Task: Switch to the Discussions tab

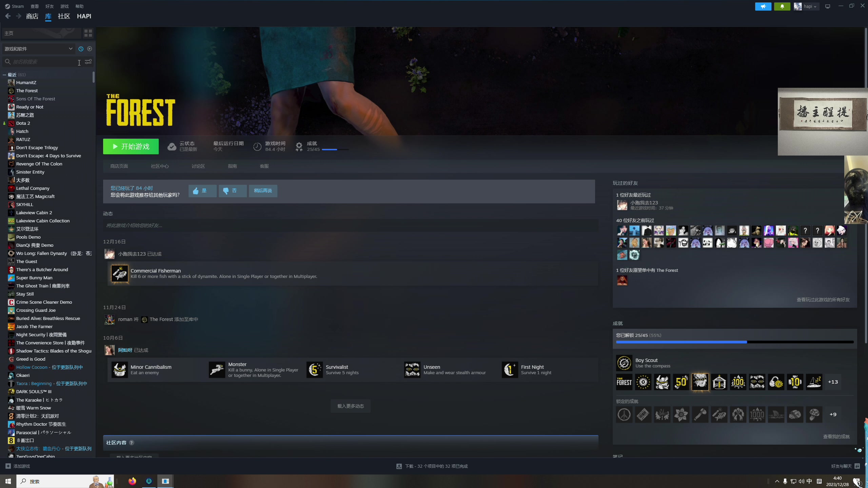Action: tap(198, 166)
